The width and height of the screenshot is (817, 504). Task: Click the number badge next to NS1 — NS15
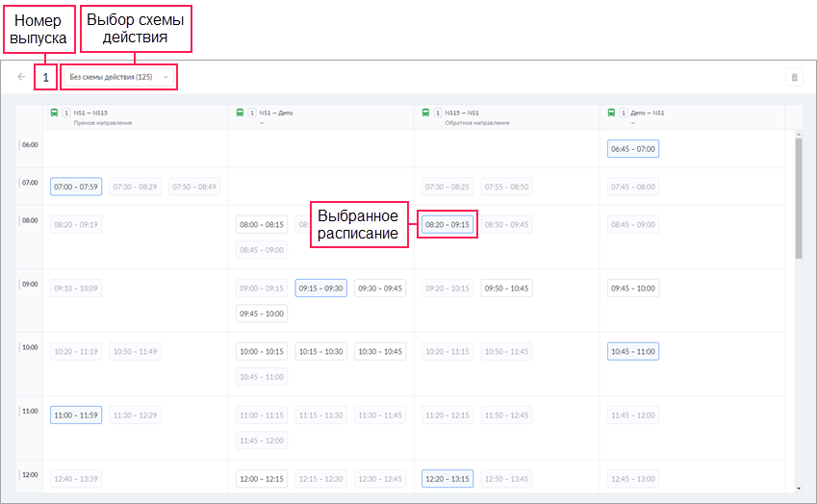(x=66, y=113)
